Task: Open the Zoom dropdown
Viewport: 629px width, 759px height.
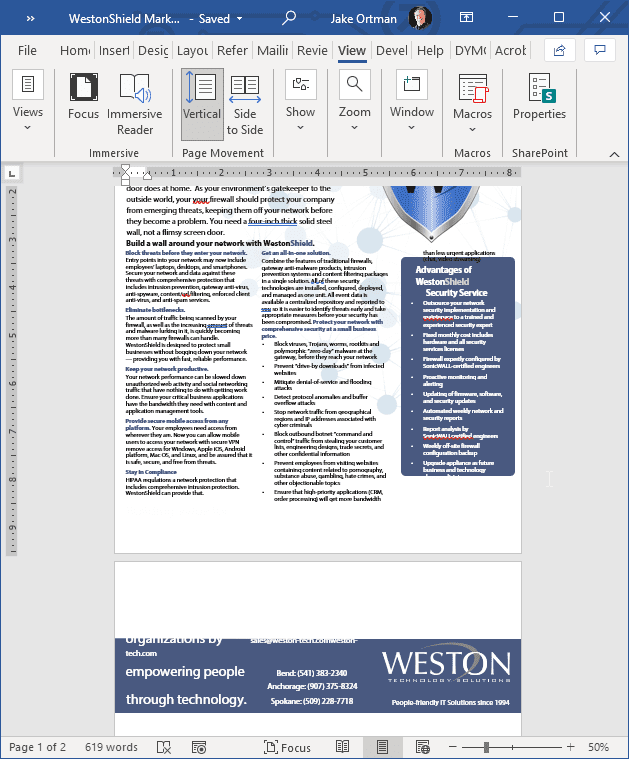Action: pyautogui.click(x=354, y=101)
